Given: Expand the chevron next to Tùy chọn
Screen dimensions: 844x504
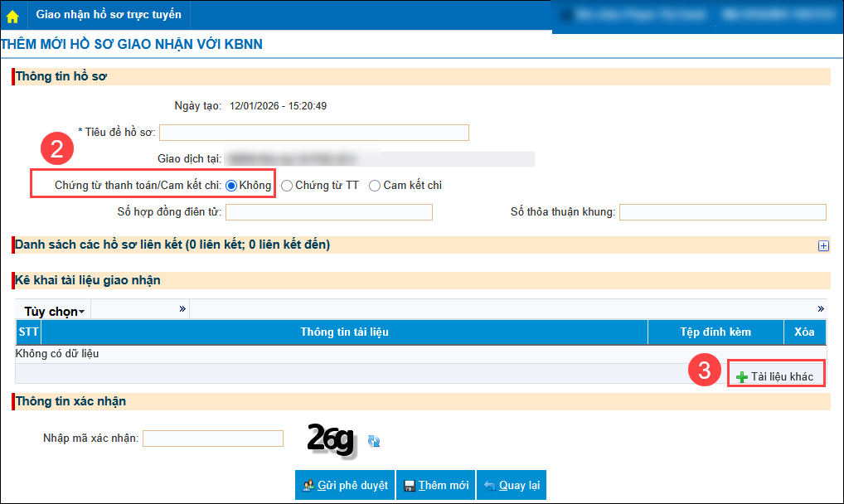Looking at the screenshot, I should [x=182, y=308].
